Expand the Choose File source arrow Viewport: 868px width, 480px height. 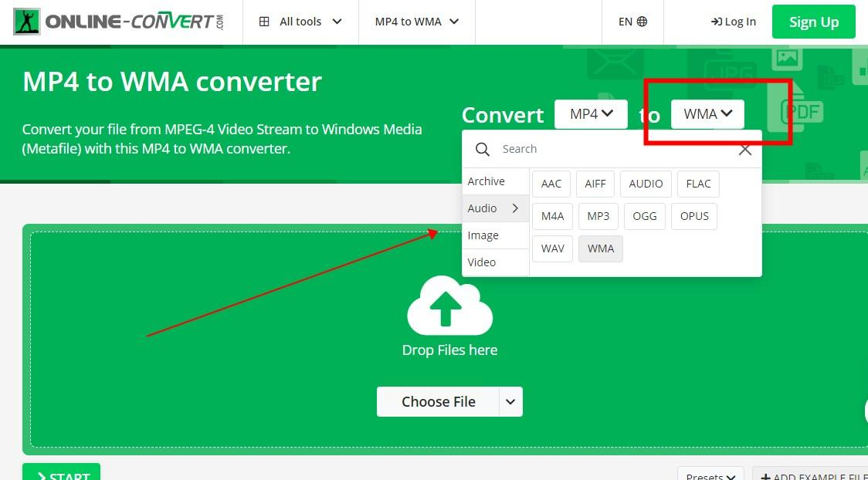click(x=510, y=401)
